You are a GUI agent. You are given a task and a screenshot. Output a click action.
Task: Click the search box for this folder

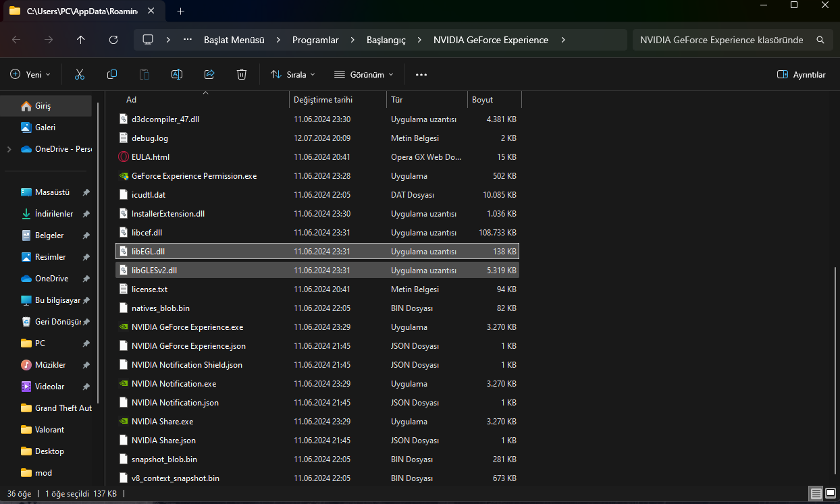(721, 40)
